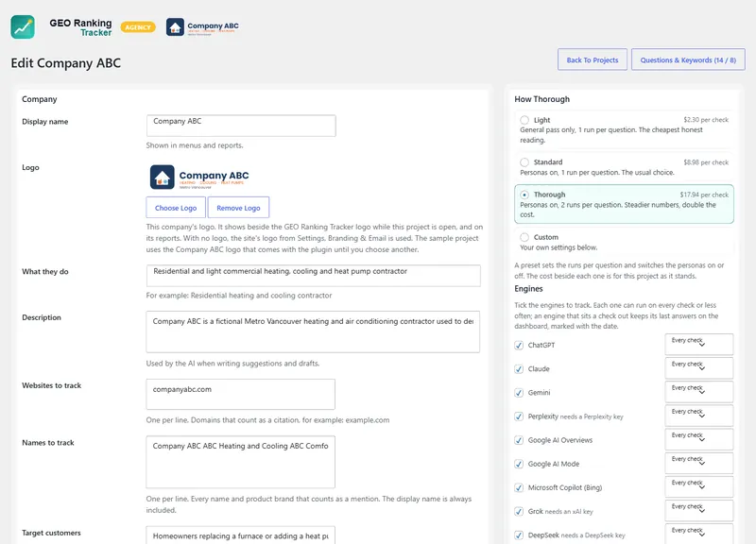Click the Target customers field
Image resolution: width=756 pixels, height=544 pixels.
[241, 535]
